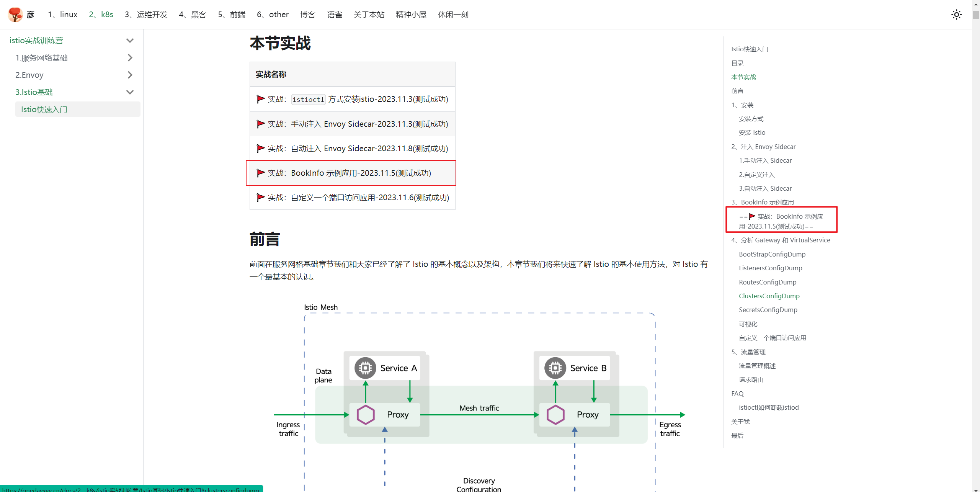Viewport: 980px width, 492px height.
Task: Select Istio快速入门 in sidebar
Action: coord(78,110)
